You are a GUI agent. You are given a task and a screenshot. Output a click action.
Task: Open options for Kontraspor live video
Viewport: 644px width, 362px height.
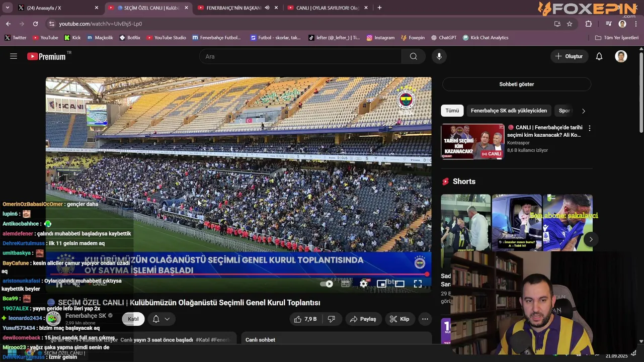[590, 128]
